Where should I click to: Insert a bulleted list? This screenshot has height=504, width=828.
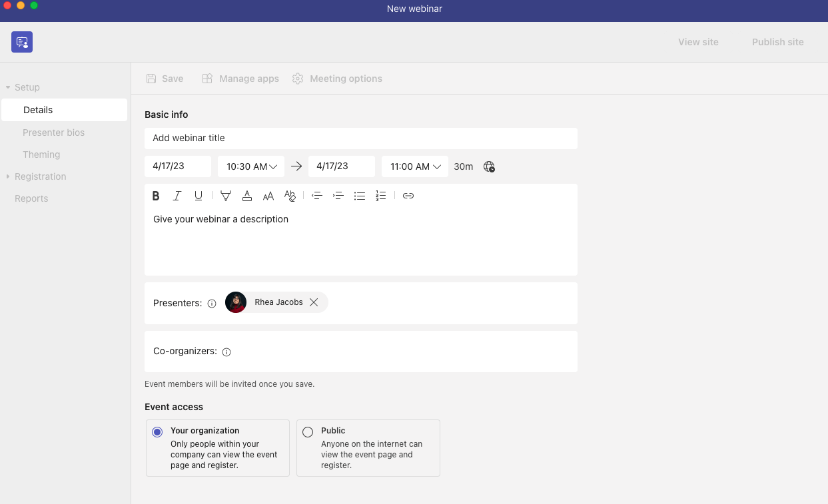click(x=360, y=195)
